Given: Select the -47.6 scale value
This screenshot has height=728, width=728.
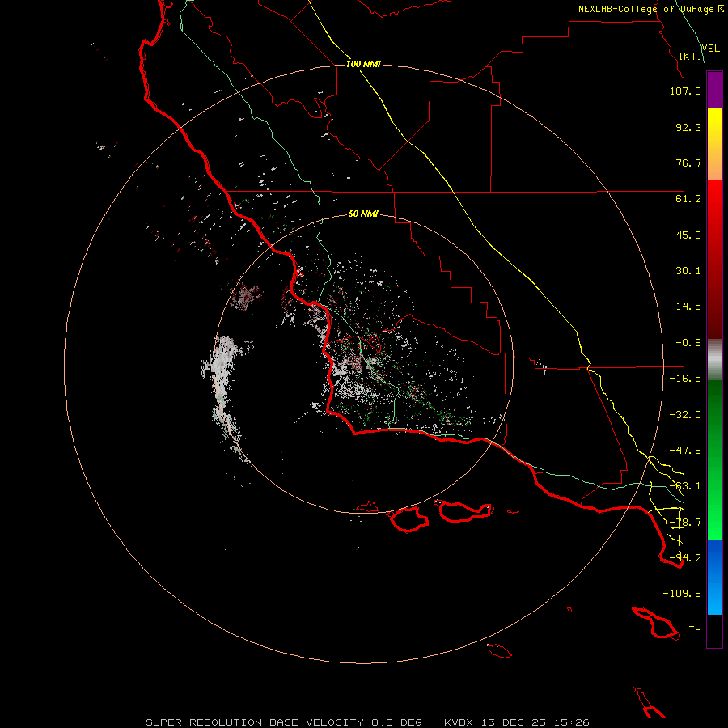Looking at the screenshot, I should [x=685, y=451].
